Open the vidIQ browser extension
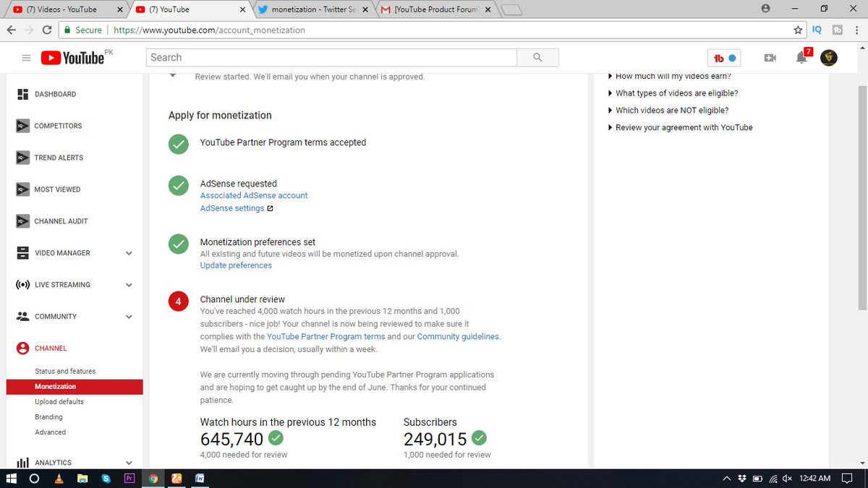This screenshot has height=488, width=868. click(817, 30)
